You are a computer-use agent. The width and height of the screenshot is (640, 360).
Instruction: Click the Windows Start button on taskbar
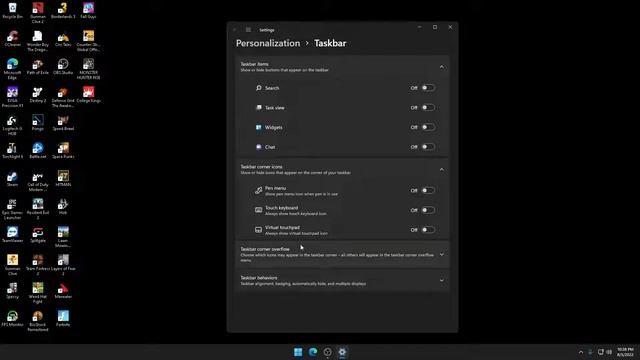coord(298,352)
